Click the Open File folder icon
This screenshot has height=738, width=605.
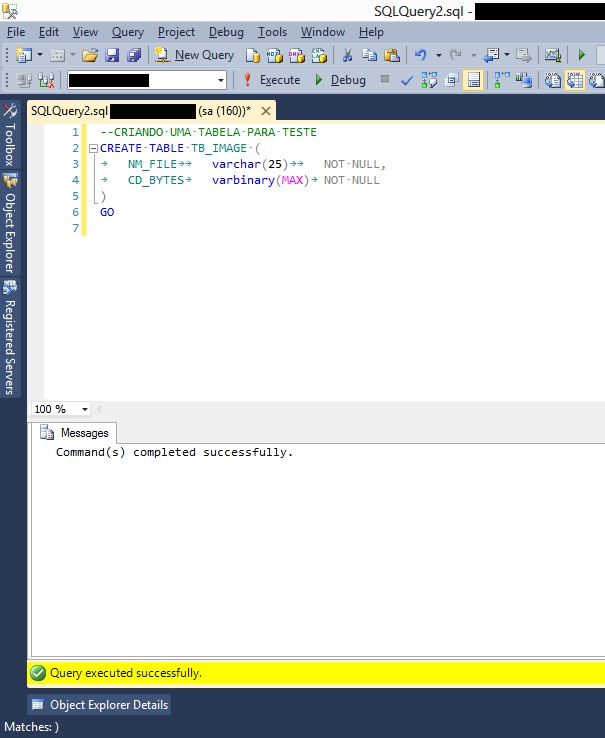coord(89,55)
